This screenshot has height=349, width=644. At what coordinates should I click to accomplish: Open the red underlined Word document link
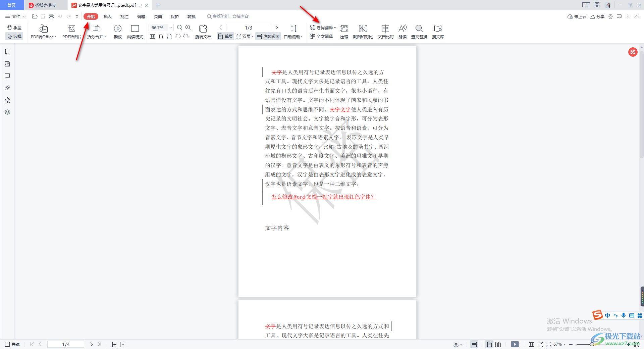tap(324, 197)
